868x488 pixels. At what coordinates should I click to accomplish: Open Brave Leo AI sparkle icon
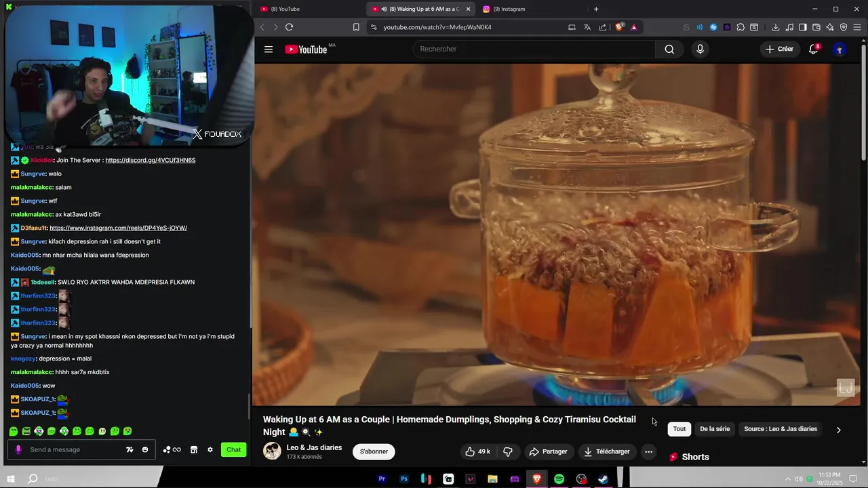(830, 27)
